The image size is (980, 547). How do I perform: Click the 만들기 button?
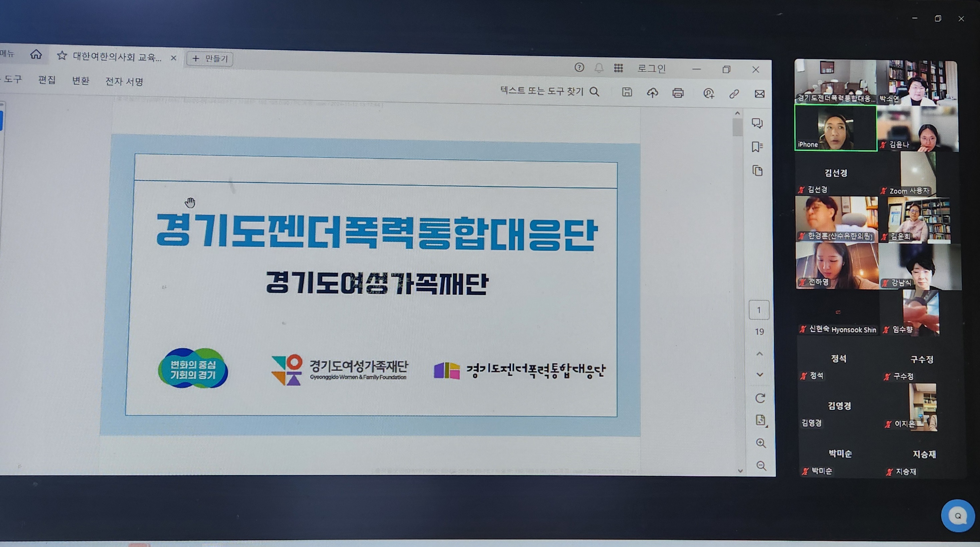coord(210,59)
